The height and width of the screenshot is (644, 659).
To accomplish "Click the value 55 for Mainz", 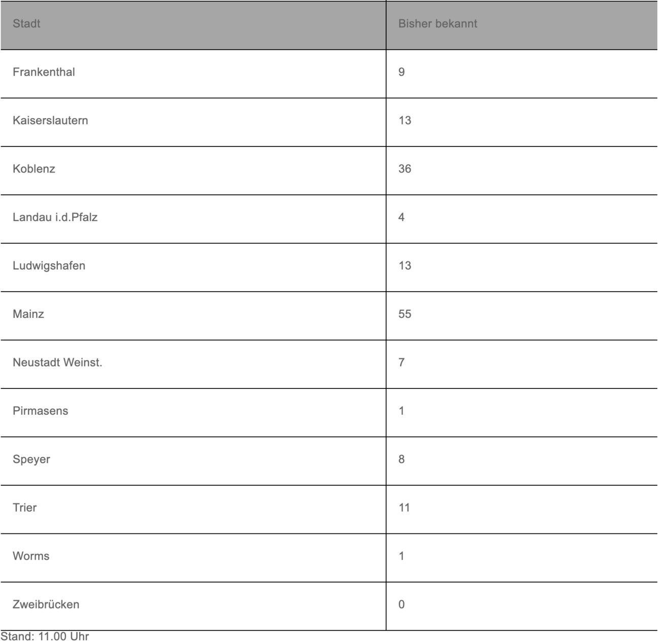I will [x=405, y=314].
